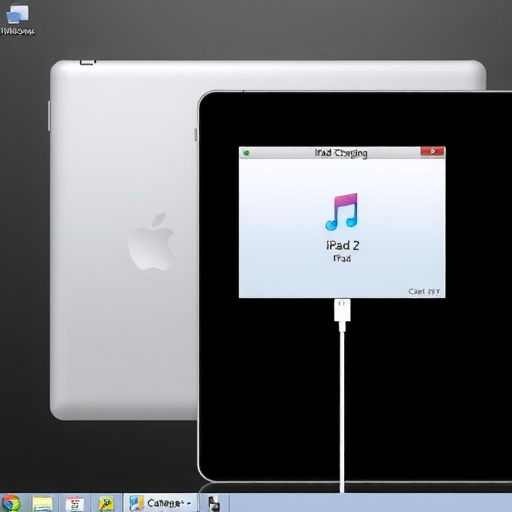The image size is (512, 512).
Task: Open the red and white calendar taskbar icon
Action: coord(75,504)
